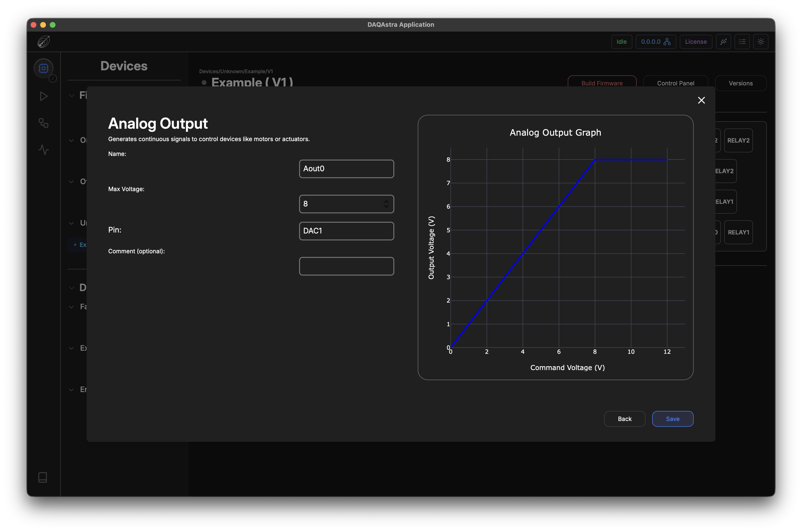Adjust Max Voltage using the stepper arrows
Image resolution: width=802 pixels, height=532 pixels.
[386, 204]
